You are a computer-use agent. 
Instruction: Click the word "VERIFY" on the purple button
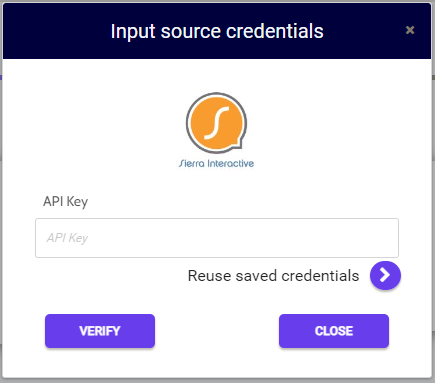click(100, 331)
